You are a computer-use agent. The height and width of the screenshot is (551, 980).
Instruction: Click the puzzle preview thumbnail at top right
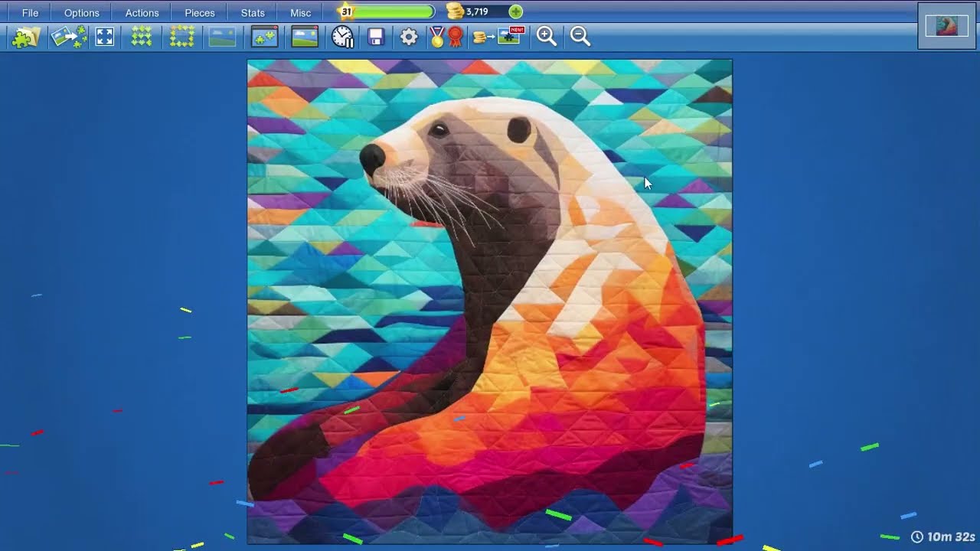click(x=947, y=26)
